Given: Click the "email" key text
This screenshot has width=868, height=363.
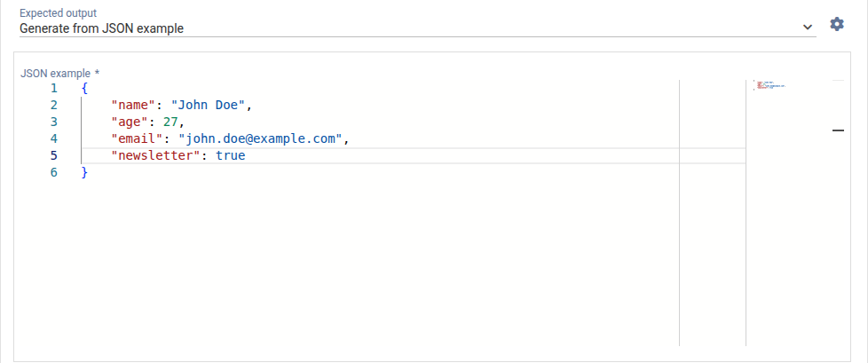Looking at the screenshot, I should coord(137,138).
